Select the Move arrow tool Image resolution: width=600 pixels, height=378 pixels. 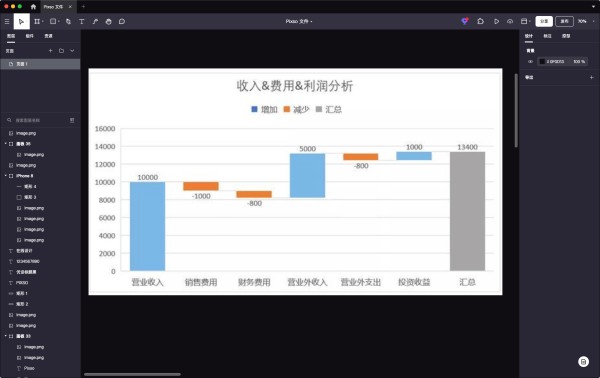[x=21, y=21]
